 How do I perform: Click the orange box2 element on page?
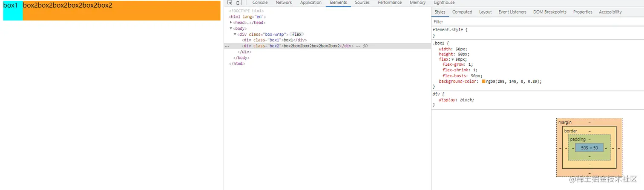pyautogui.click(x=121, y=11)
